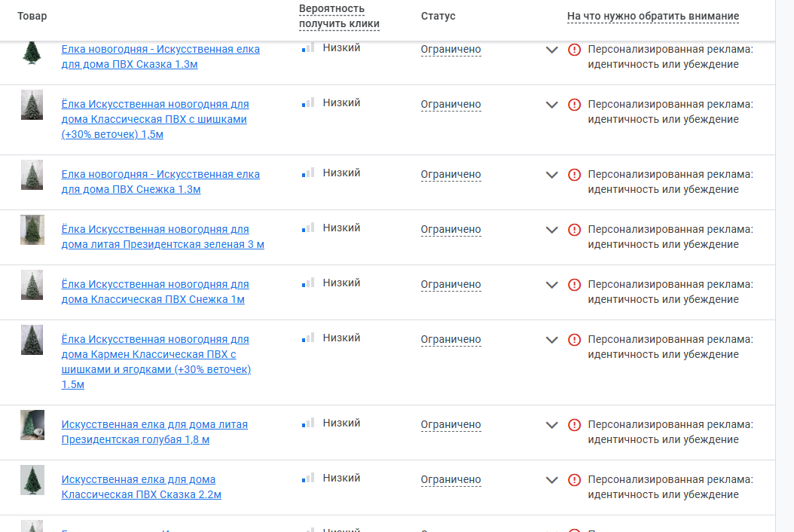Click low click-probability bars icon for Снежка 1.3м
This screenshot has width=794, height=532.
point(308,173)
